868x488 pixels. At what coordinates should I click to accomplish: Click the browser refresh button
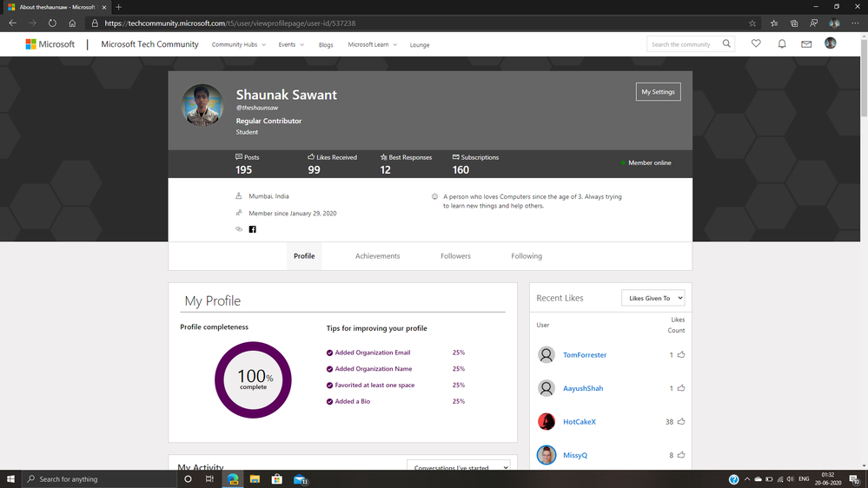pos(52,23)
